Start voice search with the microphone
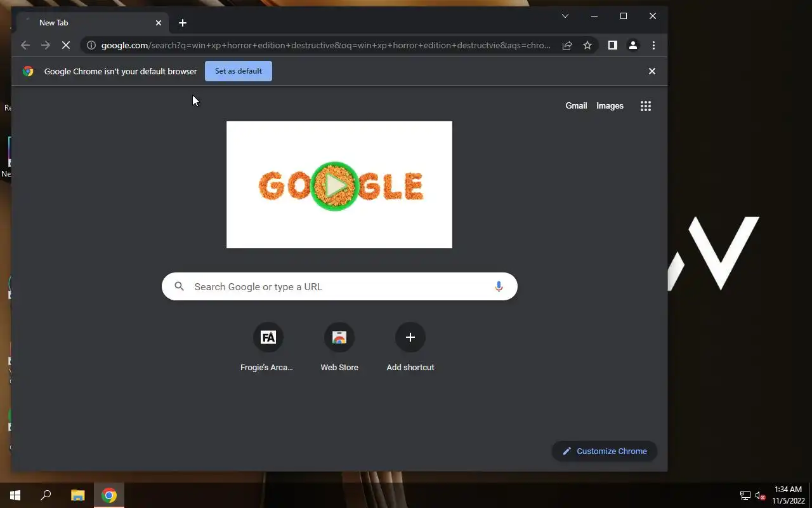The height and width of the screenshot is (508, 812). tap(499, 286)
